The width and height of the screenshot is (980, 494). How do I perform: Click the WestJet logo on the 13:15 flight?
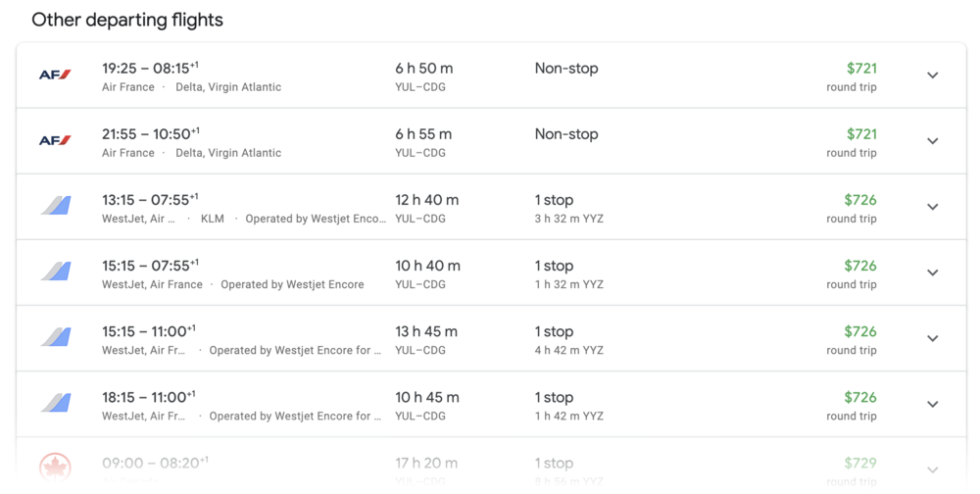[56, 207]
